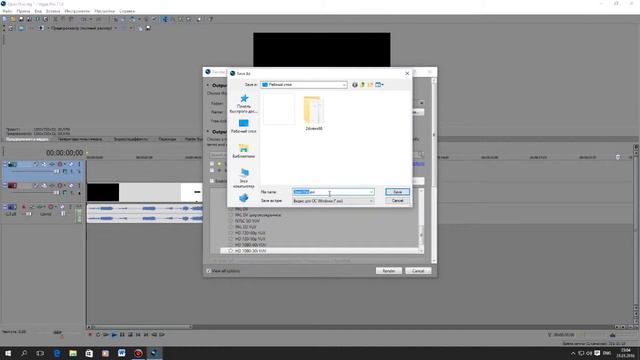Open the Инструменты menu
The height and width of the screenshot is (360, 640).
tap(77, 11)
